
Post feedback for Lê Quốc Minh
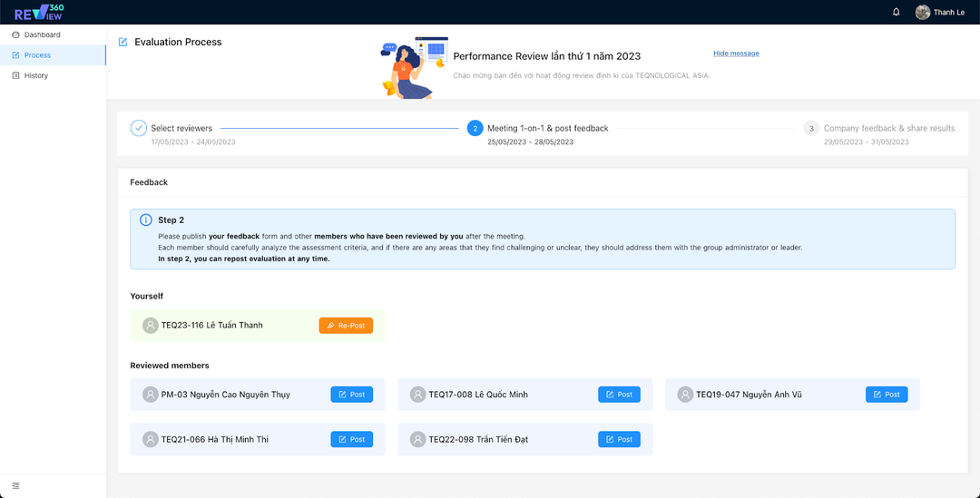(619, 395)
